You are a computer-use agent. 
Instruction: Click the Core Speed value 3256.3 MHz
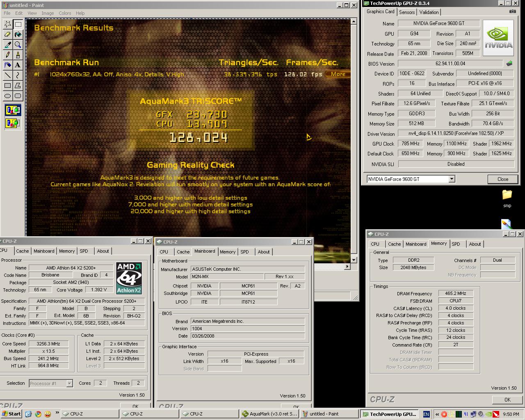click(48, 344)
